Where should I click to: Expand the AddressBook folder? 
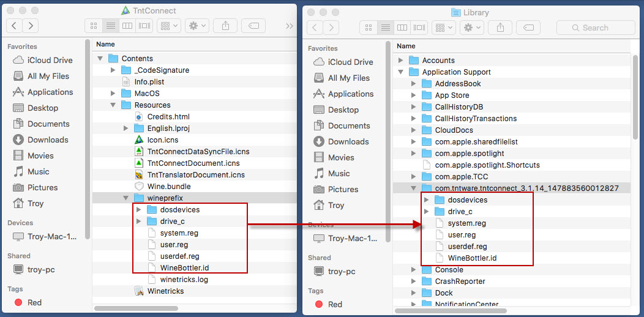(414, 84)
